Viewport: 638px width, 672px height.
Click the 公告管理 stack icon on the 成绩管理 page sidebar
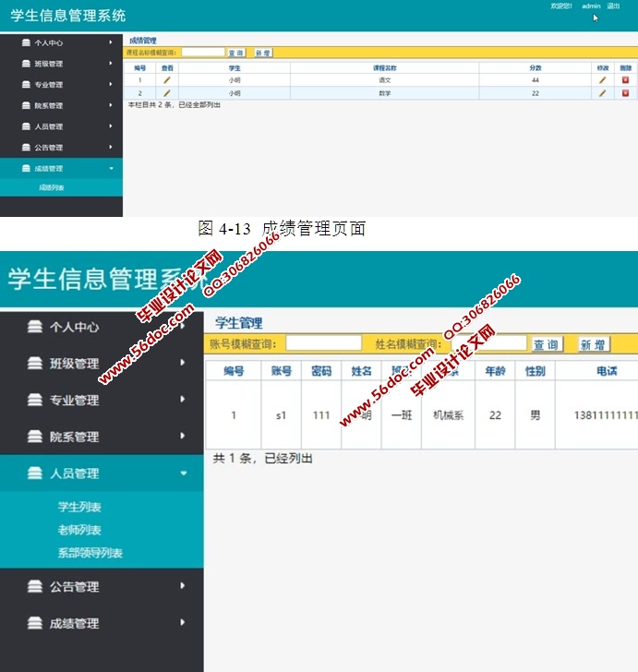pyautogui.click(x=26, y=148)
